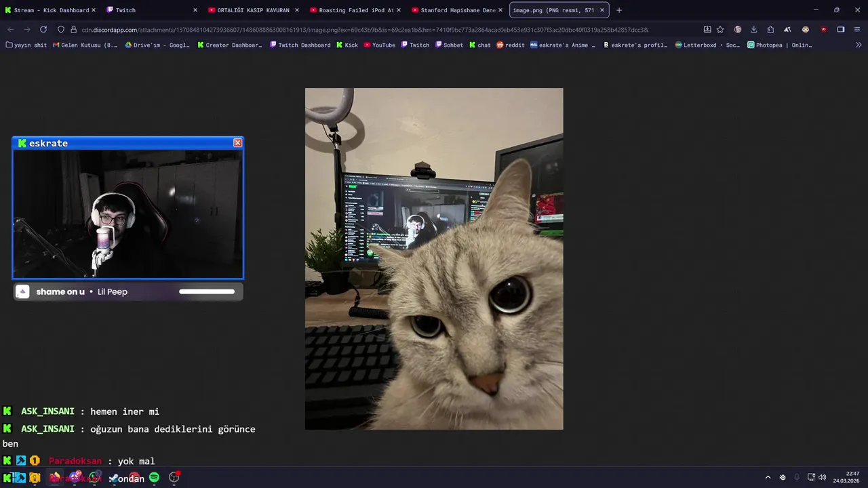Click the song progress bar for shame on u
The height and width of the screenshot is (488, 868).
click(x=207, y=291)
